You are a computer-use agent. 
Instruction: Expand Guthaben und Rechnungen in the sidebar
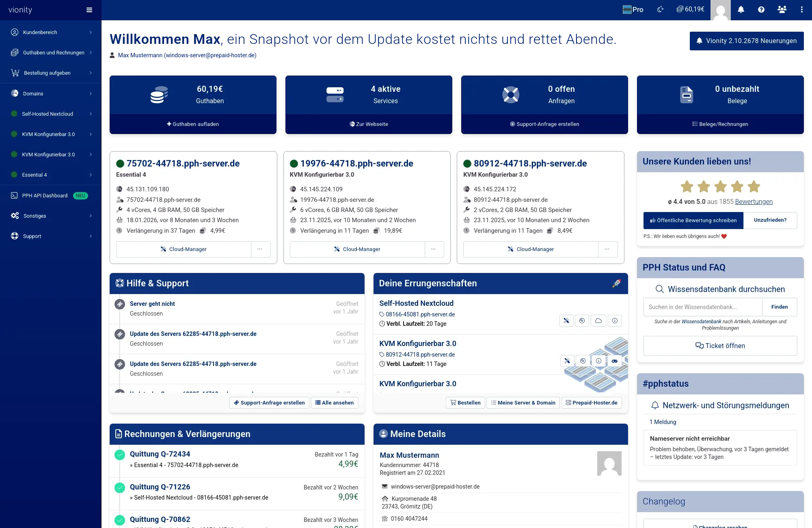(51, 52)
